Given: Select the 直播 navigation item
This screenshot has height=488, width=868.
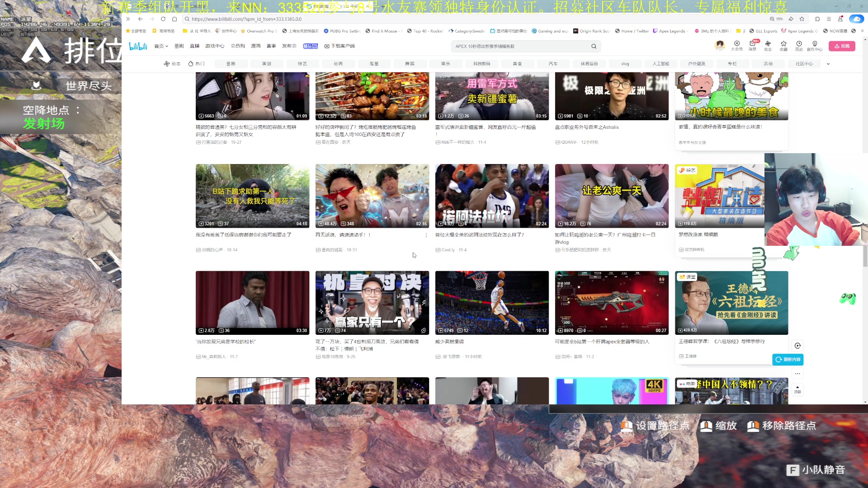Looking at the screenshot, I should coord(194,46).
